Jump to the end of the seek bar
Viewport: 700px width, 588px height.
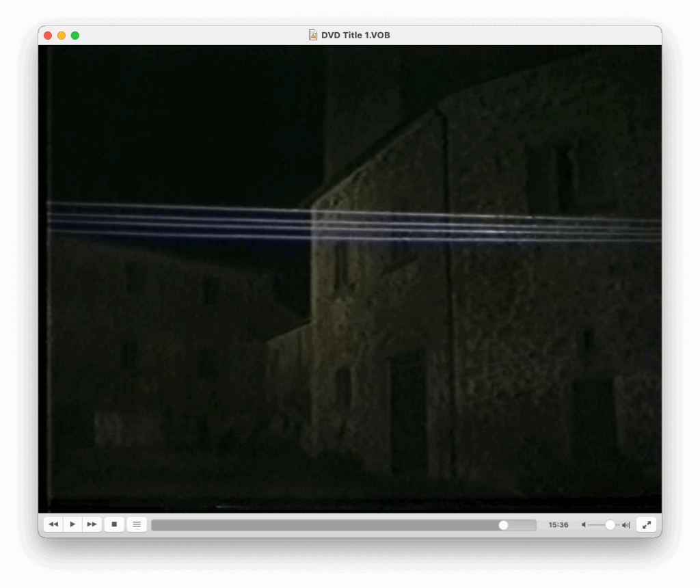coord(534,525)
